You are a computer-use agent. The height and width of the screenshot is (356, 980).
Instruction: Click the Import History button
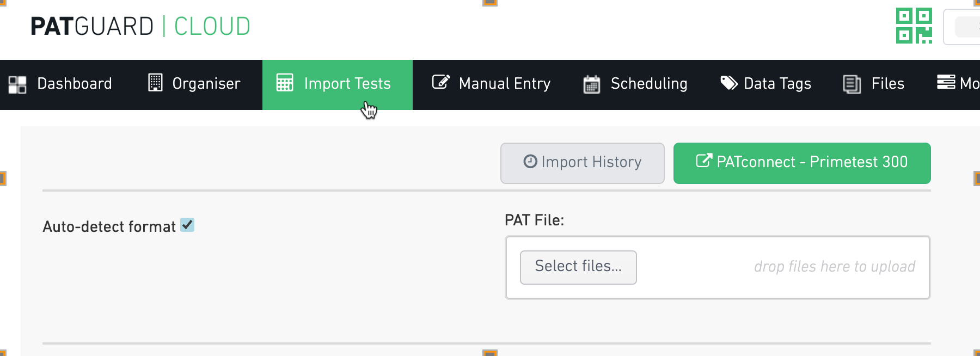click(x=583, y=163)
